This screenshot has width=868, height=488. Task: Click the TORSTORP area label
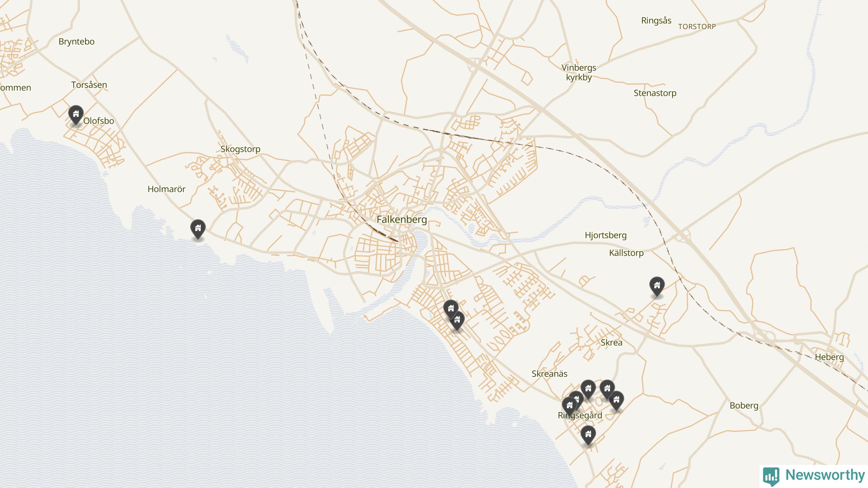(x=697, y=26)
